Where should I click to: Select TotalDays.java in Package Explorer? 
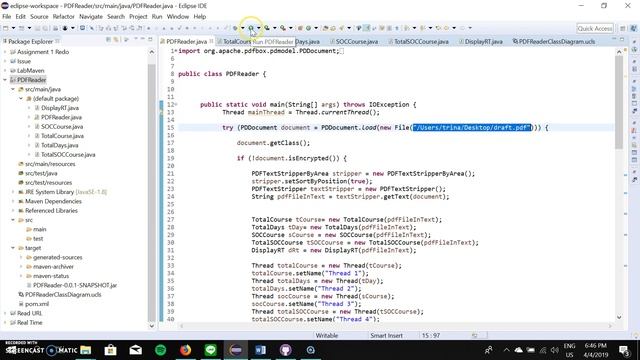coord(60,145)
